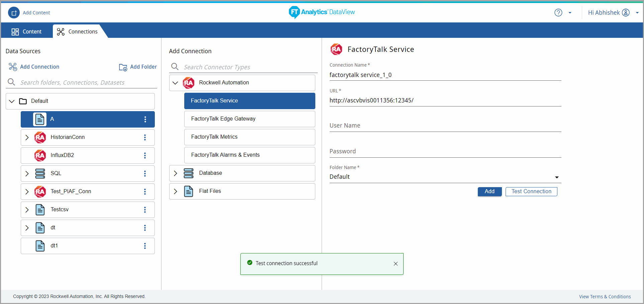Collapse the Default folder
The width and height of the screenshot is (644, 304).
click(x=12, y=101)
